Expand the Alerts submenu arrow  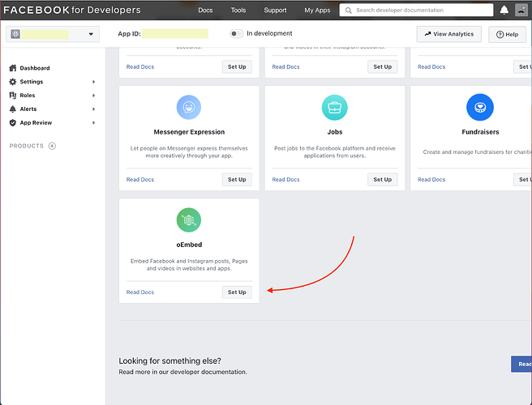[93, 109]
